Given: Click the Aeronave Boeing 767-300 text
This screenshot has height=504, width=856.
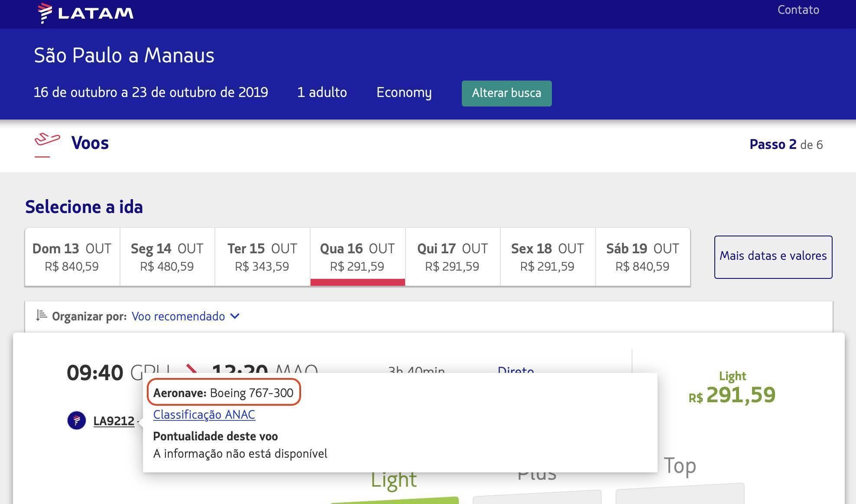Looking at the screenshot, I should [x=224, y=393].
